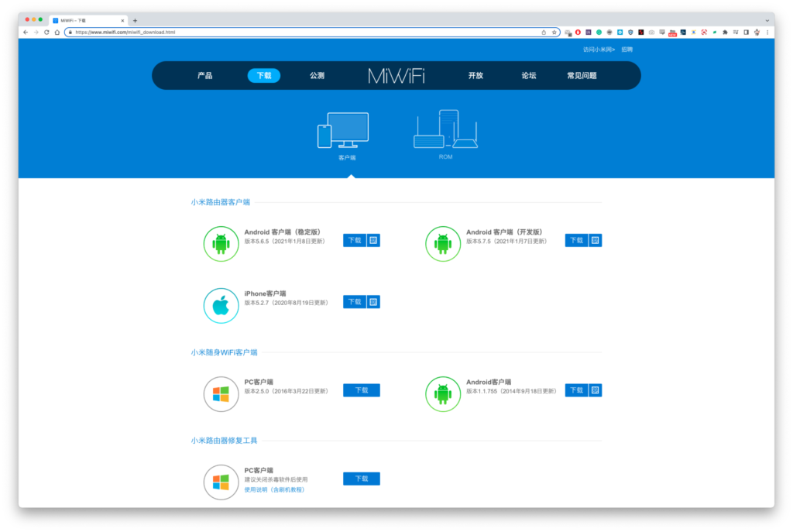Open the browser home page icon

point(57,33)
